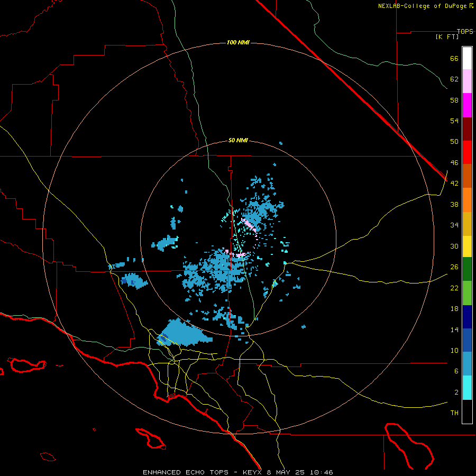Viewport: 476px width, 476px height.
Task: Click the cyan swatch near 2
Action: click(467, 388)
